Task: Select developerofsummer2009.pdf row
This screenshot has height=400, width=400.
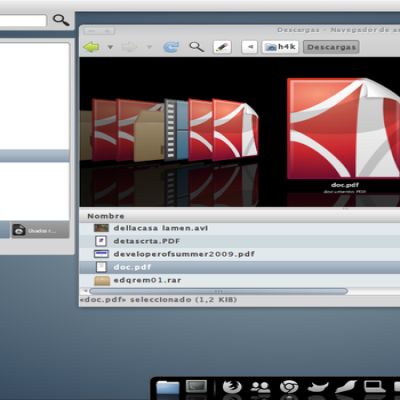Action: pos(239,254)
